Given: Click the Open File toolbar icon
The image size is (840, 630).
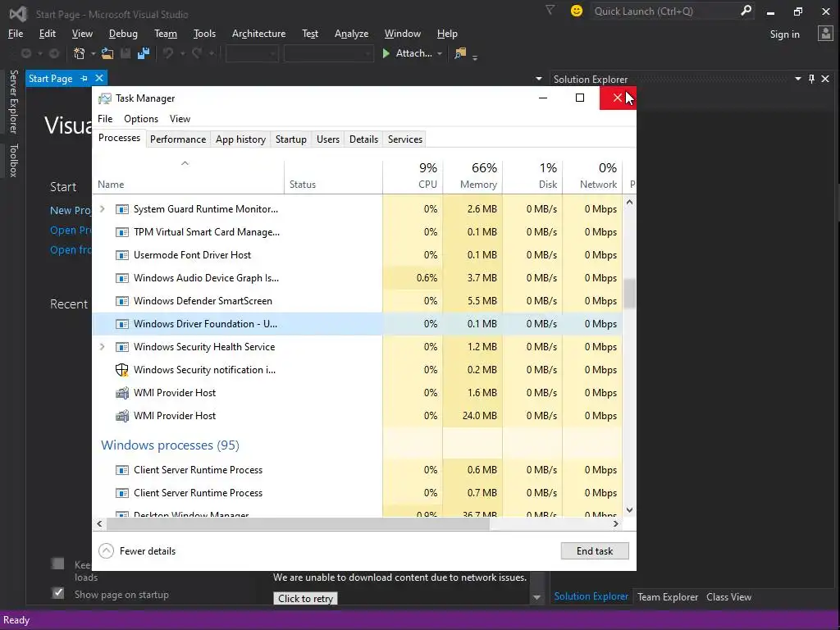Looking at the screenshot, I should click(x=107, y=53).
